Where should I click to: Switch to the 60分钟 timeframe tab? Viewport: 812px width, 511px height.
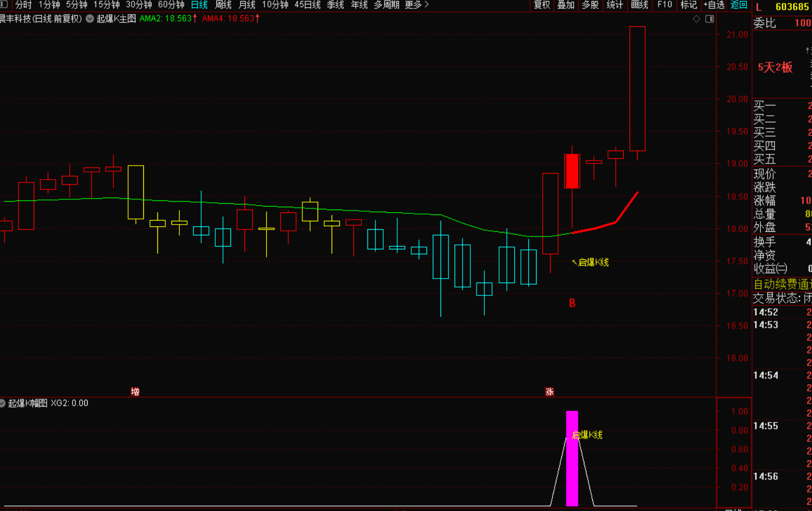coord(171,5)
